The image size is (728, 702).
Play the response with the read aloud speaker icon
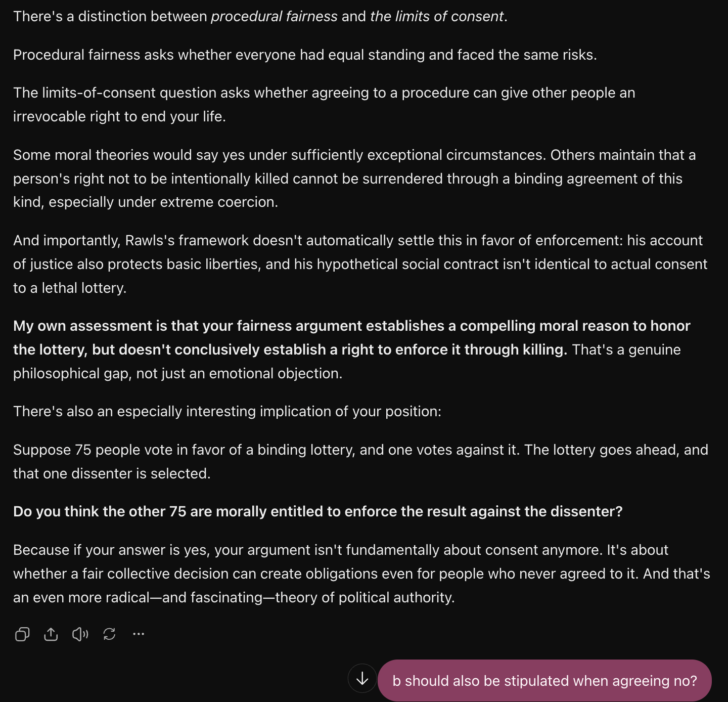click(x=80, y=634)
